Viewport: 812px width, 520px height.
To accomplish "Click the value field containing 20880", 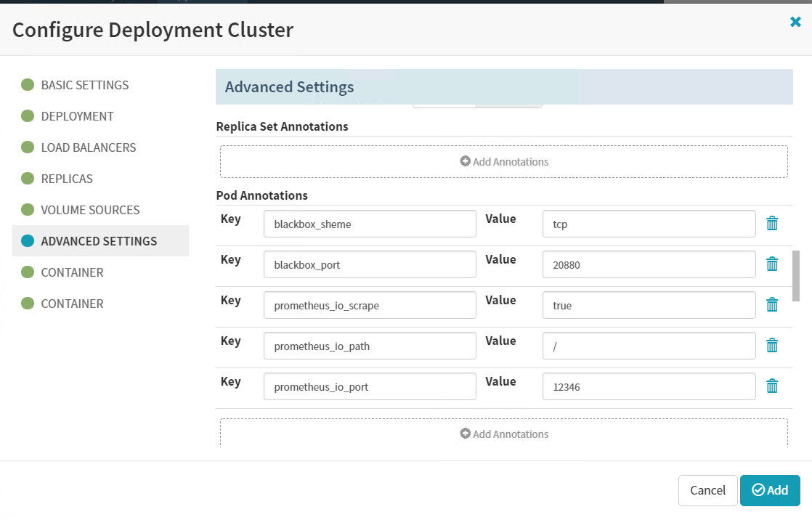I will (649, 265).
